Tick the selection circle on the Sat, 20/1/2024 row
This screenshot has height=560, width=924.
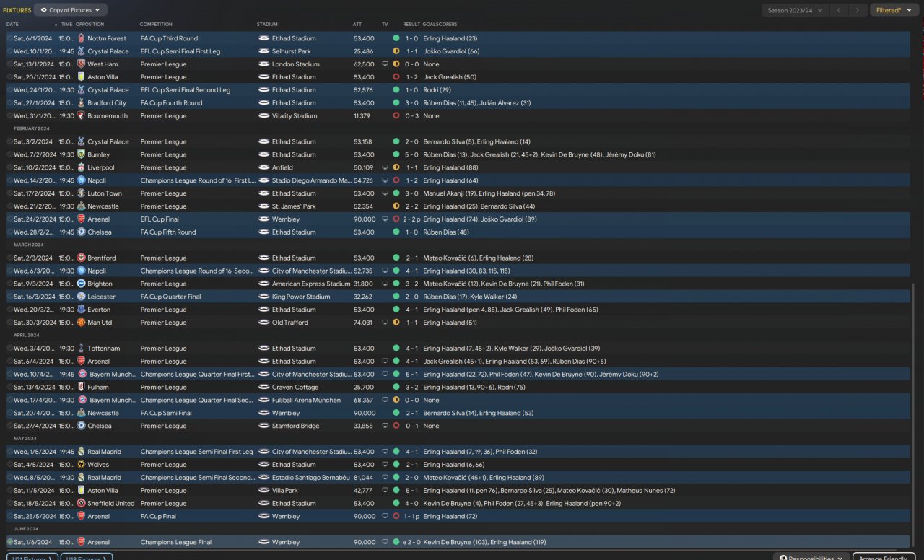coord(9,77)
